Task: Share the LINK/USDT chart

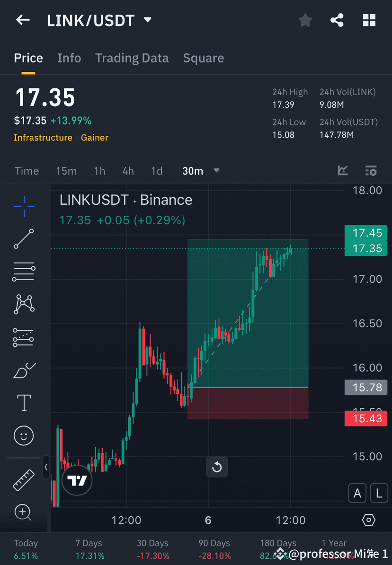Action: coord(337,20)
